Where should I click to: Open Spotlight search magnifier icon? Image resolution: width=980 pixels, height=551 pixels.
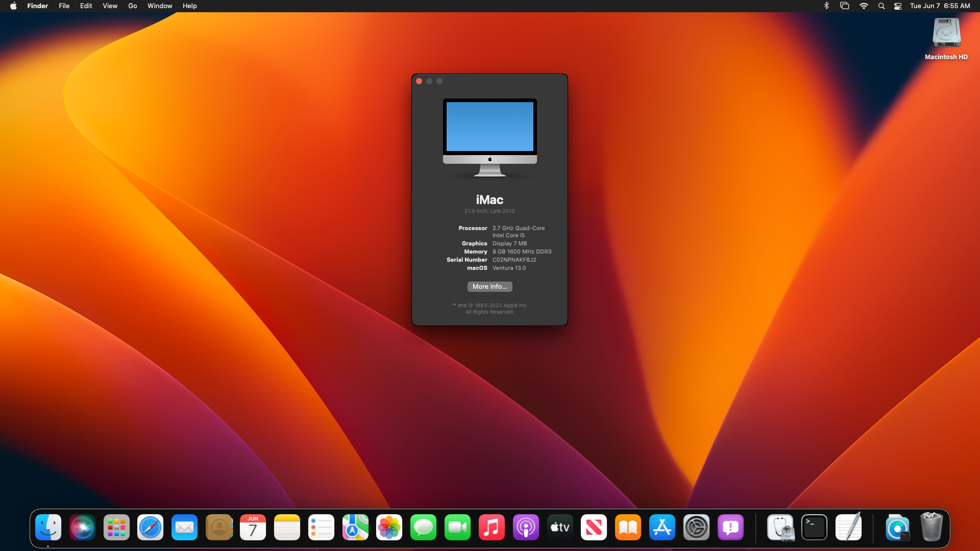(x=881, y=6)
